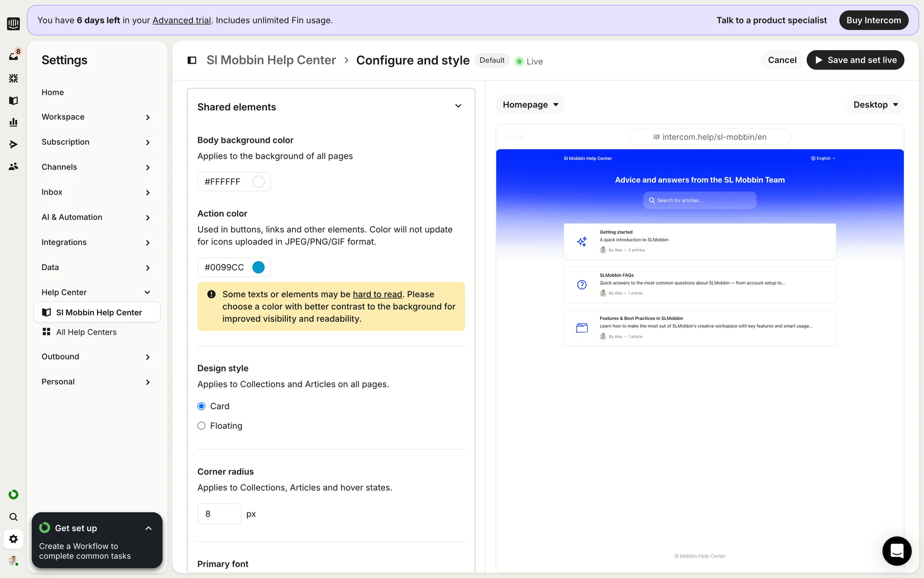
Task: Click the reports bar chart icon
Action: (13, 122)
